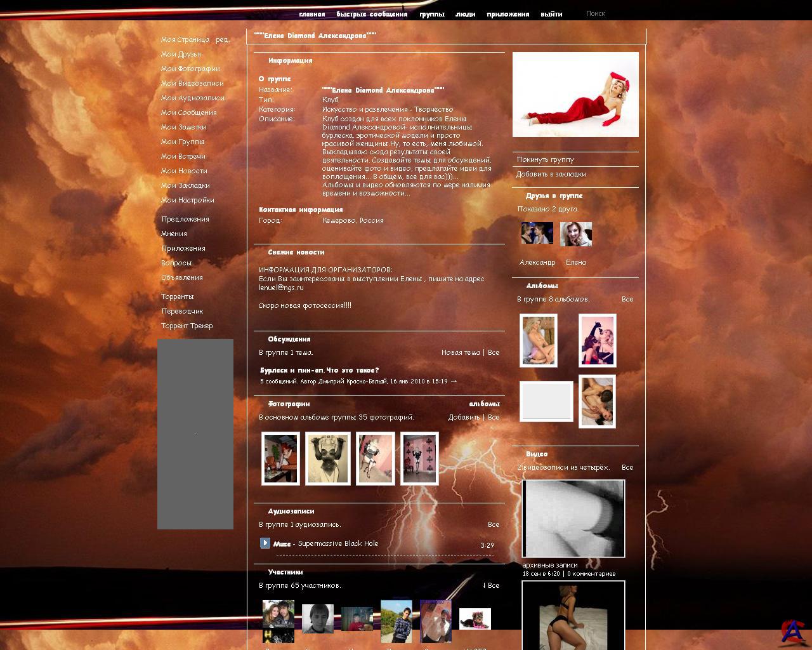The width and height of the screenshot is (812, 650).
Task: Open 'Торрент Трекер' in the sidebar
Action: [x=187, y=326]
